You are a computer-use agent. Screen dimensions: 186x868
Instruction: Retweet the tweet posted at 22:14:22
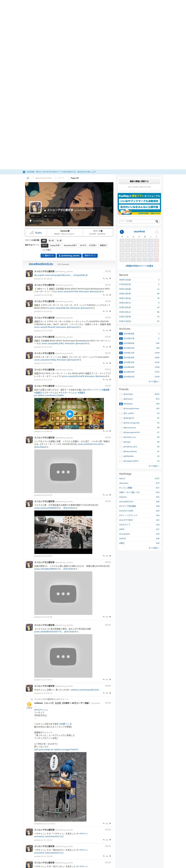click(107, 347)
